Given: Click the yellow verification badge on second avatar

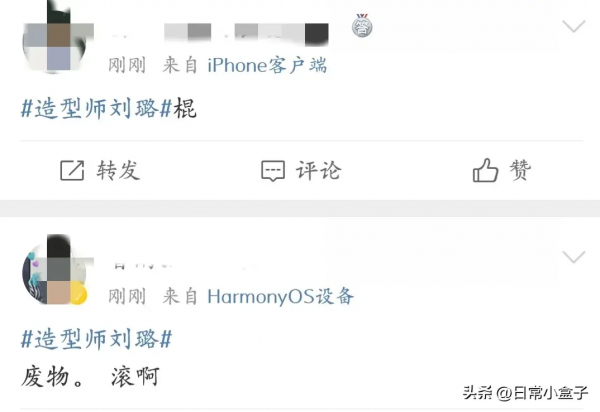Looking at the screenshot, I should click(78, 295).
